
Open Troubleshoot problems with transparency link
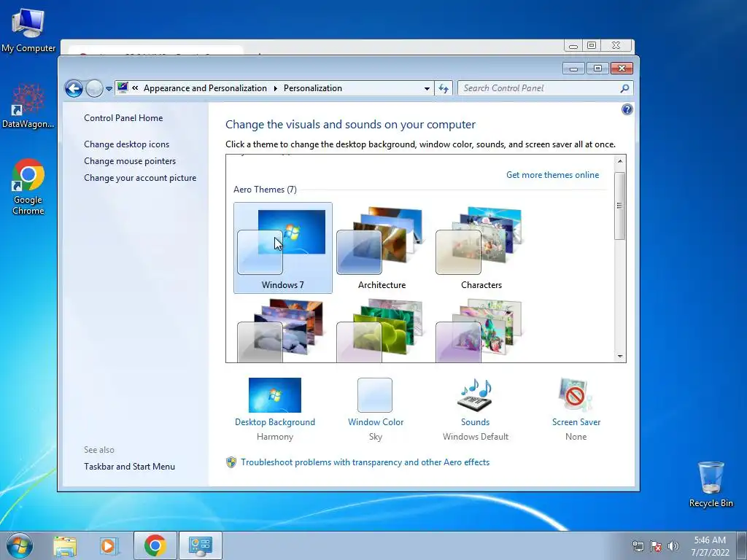[365, 462]
